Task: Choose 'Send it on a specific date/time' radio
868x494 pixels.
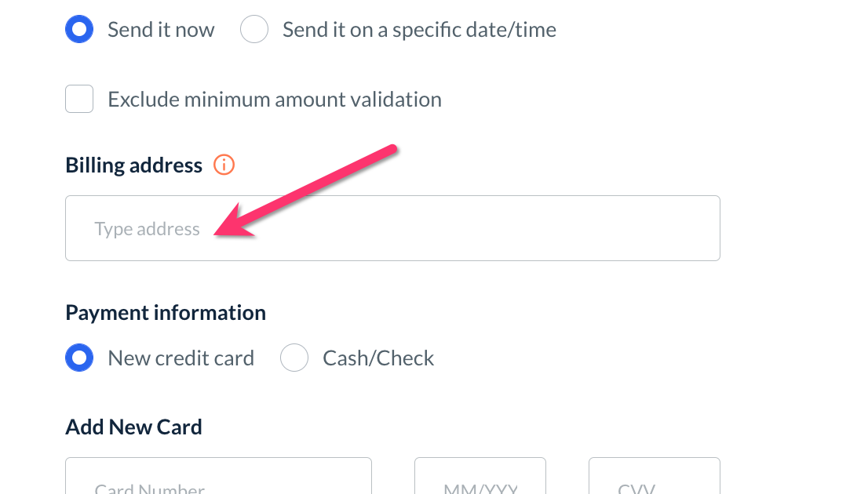Action: coord(254,30)
